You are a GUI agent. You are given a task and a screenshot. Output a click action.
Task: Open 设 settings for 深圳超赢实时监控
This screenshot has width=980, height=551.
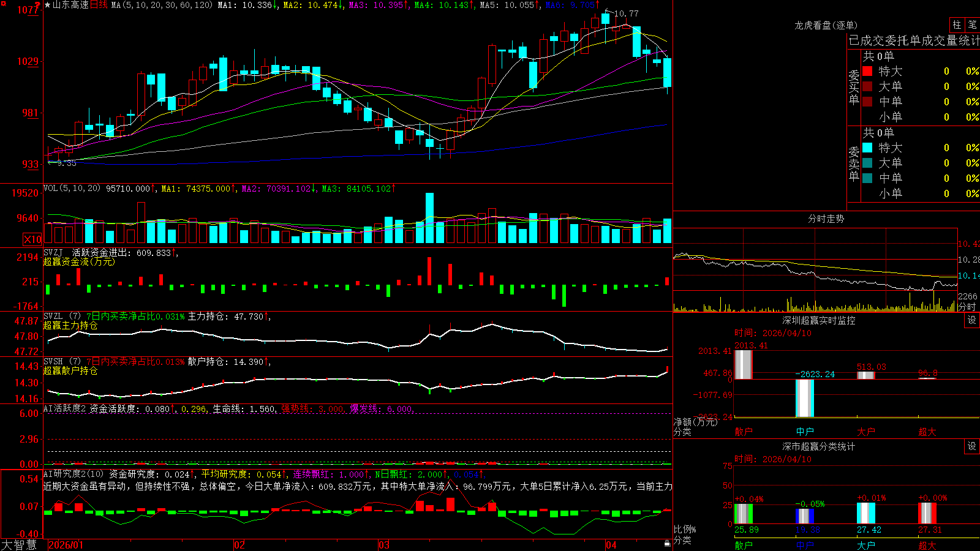pyautogui.click(x=972, y=320)
